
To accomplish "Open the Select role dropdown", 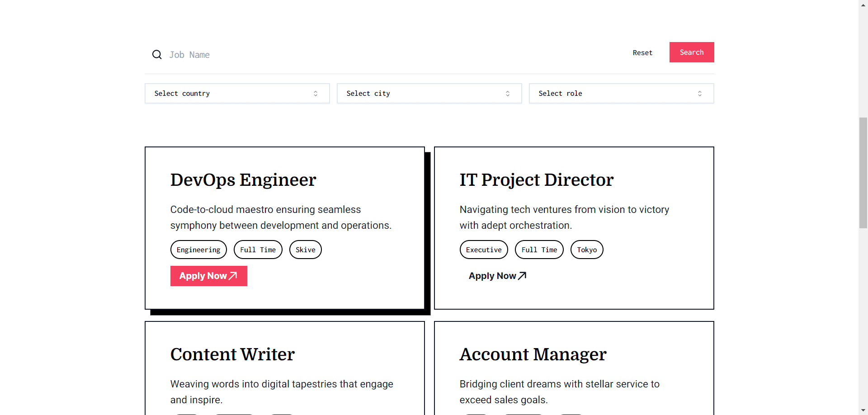I will [x=621, y=94].
